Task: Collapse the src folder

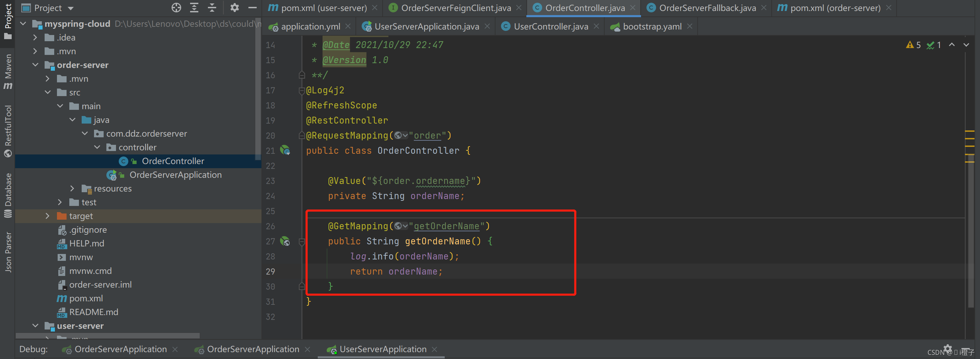Action: point(48,92)
